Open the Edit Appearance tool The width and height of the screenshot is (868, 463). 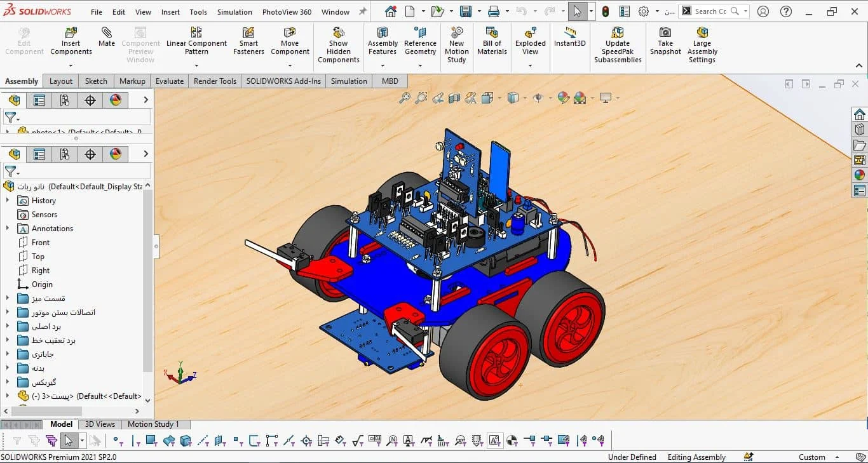pos(563,98)
